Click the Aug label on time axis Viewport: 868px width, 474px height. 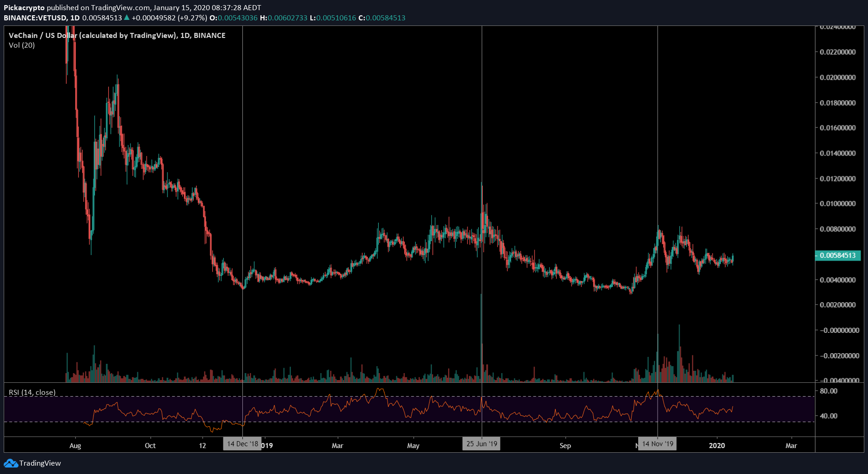(x=75, y=446)
